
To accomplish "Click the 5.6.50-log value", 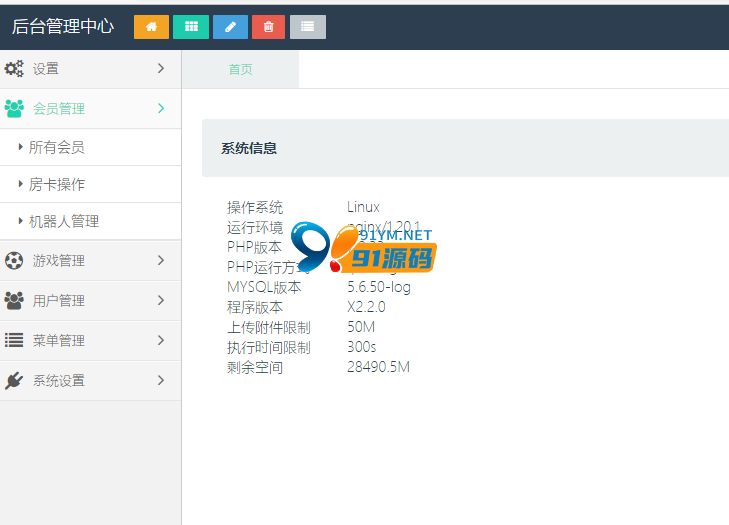I will pyautogui.click(x=379, y=287).
